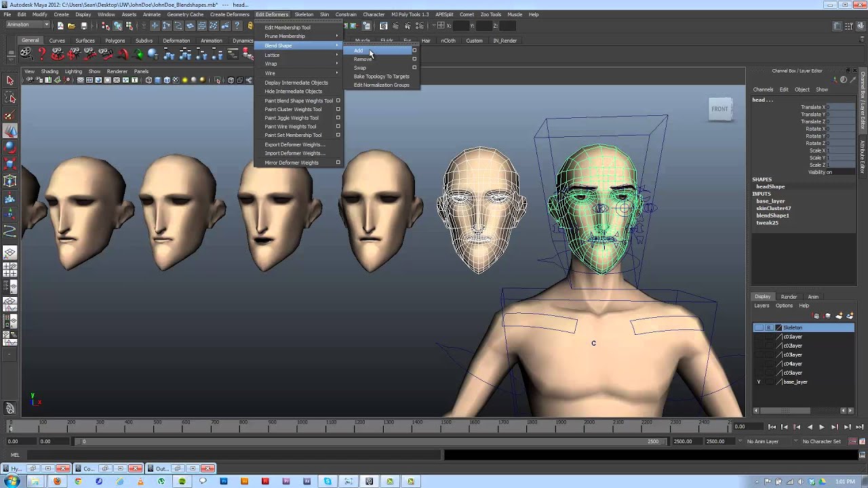
Task: Switch to single perspective view layout
Action: [x=10, y=253]
